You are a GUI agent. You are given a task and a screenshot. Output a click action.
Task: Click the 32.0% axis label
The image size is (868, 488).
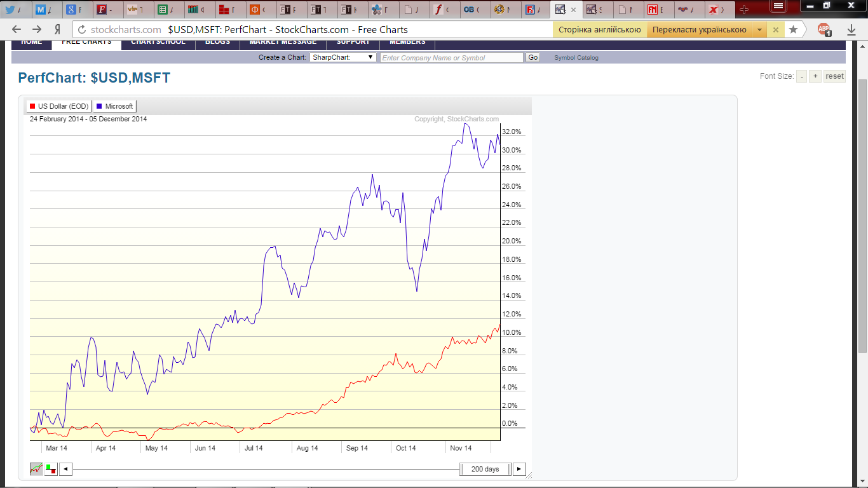click(512, 132)
